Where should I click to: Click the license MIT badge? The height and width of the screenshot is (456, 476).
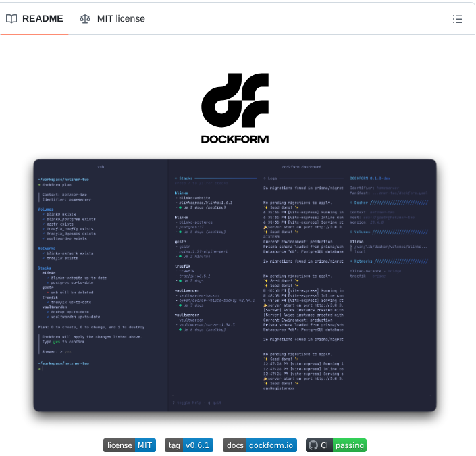[130, 445]
